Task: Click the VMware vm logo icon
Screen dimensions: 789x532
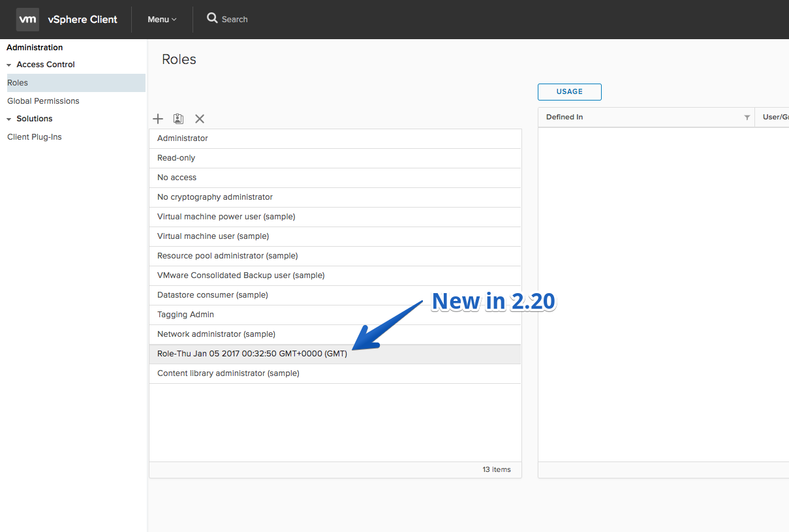Action: pos(27,20)
